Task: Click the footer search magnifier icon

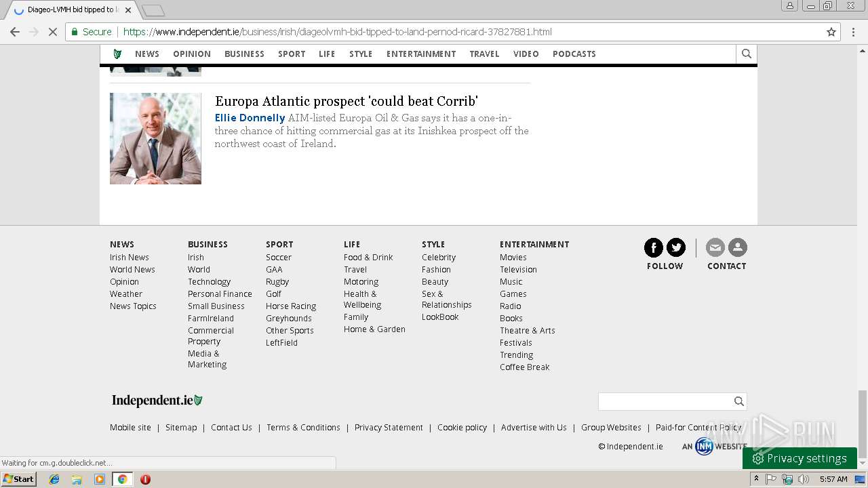Action: point(738,402)
